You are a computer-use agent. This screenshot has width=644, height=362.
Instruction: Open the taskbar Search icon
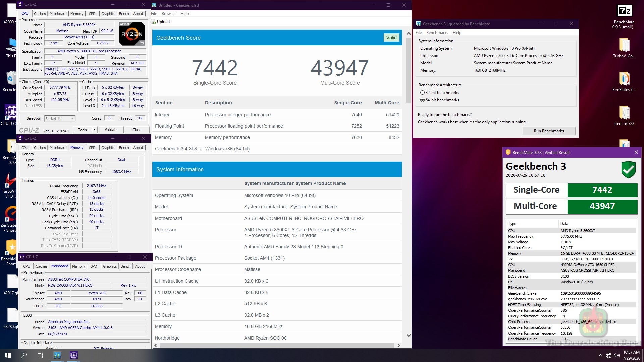coord(24,355)
